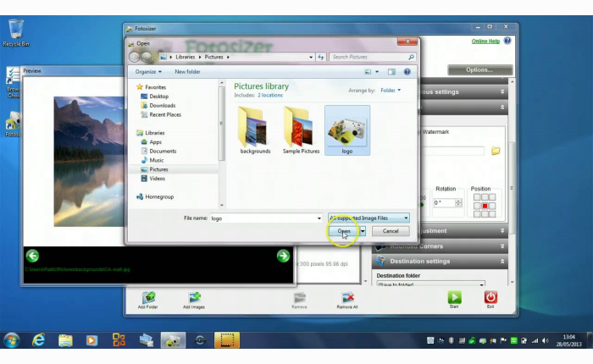This screenshot has width=593, height=364.
Task: Open the File name history dropdown
Action: [319, 218]
